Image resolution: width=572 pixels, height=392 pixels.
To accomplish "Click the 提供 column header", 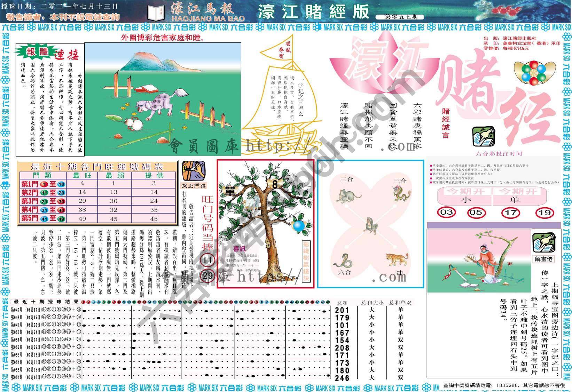I will point(154,176).
